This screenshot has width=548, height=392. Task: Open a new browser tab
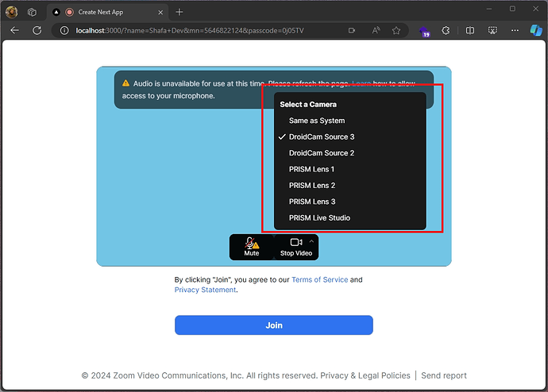coord(179,12)
